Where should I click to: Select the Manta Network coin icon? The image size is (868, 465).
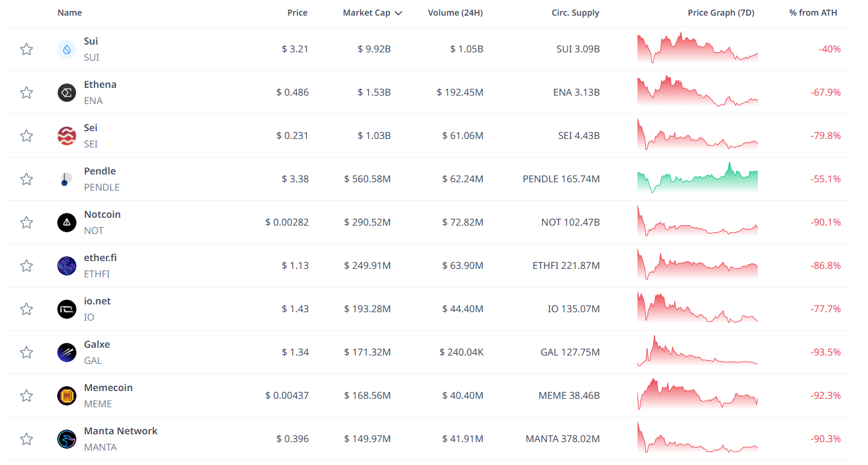tap(66, 439)
